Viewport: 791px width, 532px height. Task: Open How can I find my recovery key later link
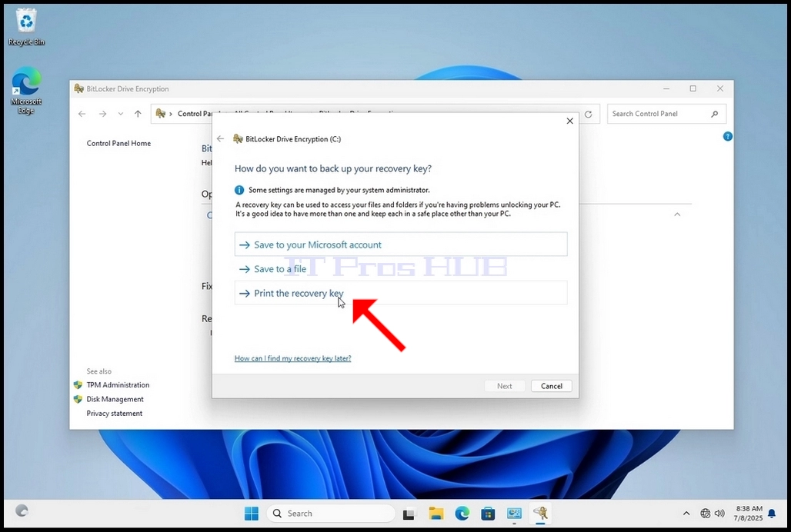292,358
